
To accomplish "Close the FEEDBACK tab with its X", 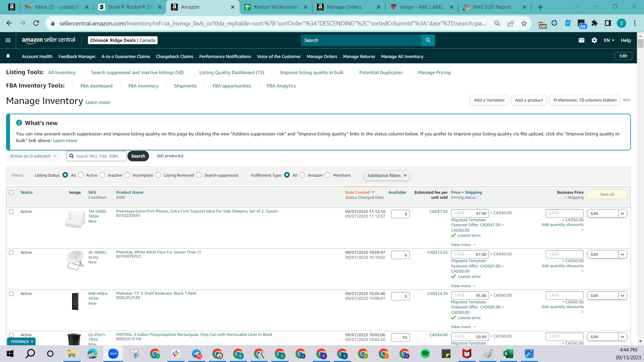I will 32,342.
